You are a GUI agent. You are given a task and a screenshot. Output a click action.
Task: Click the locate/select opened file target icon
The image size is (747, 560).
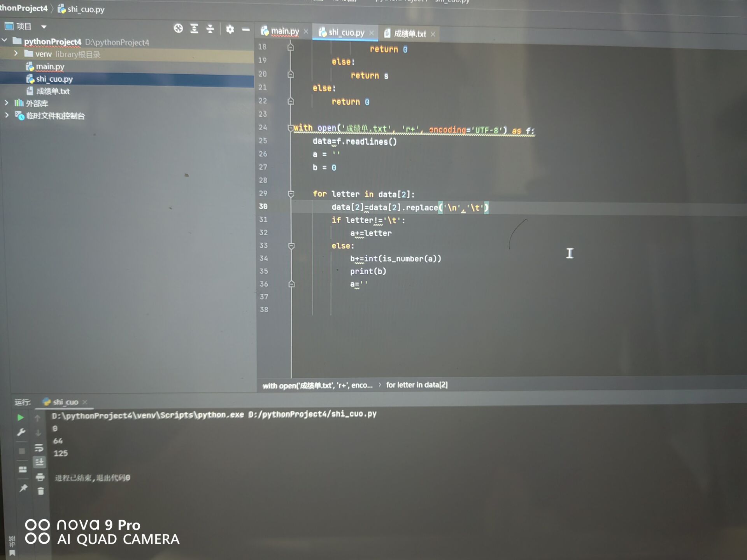pyautogui.click(x=178, y=28)
